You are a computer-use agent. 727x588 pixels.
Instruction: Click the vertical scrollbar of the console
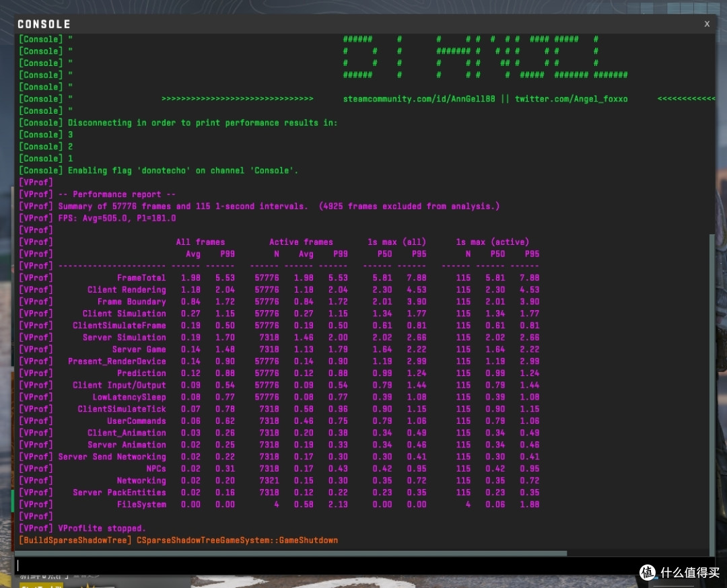[712, 394]
